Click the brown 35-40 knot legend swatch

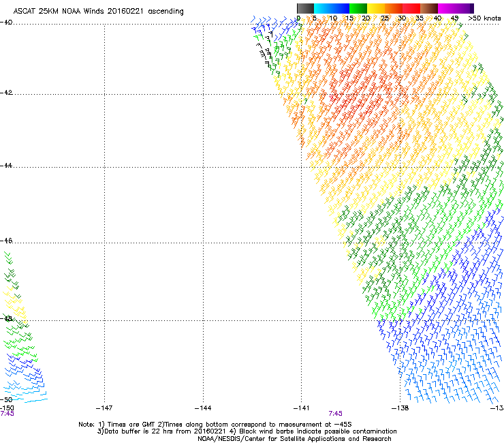click(x=429, y=8)
